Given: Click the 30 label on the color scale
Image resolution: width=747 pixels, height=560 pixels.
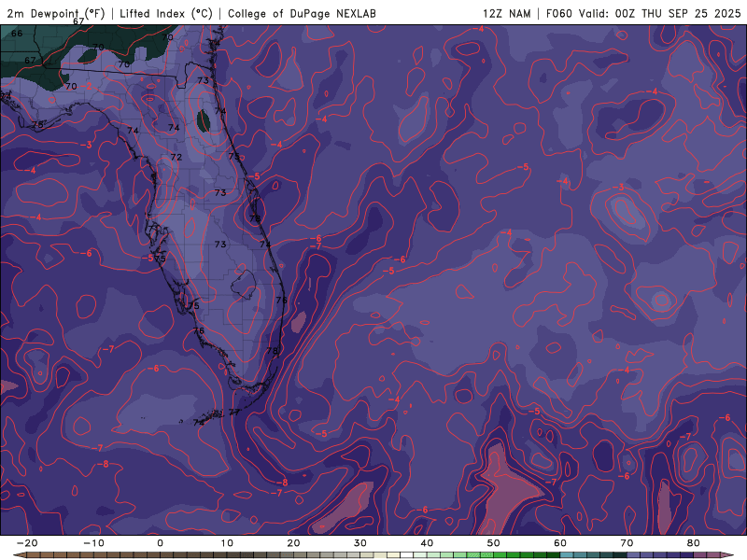Looking at the screenshot, I should (360, 543).
